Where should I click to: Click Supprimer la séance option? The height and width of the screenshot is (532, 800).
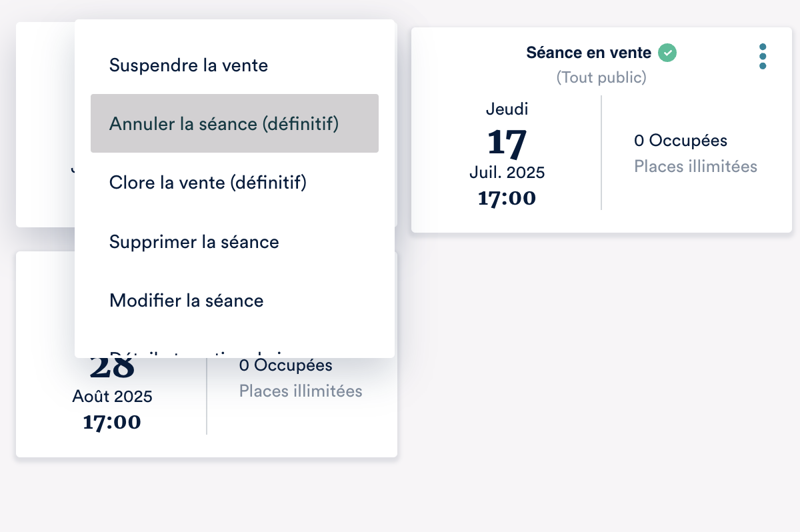(194, 241)
